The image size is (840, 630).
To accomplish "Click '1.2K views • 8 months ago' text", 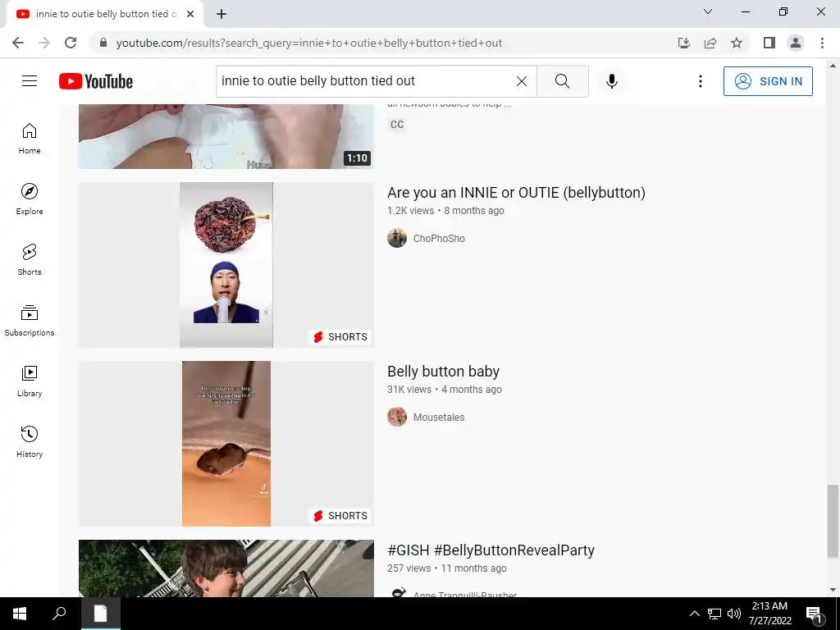I will 445,211.
